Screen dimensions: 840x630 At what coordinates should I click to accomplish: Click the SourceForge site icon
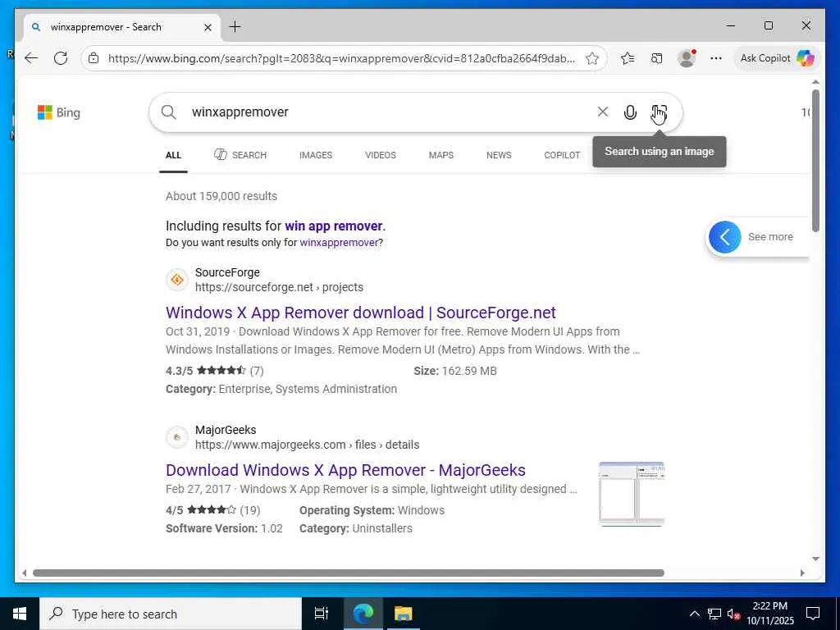click(177, 280)
